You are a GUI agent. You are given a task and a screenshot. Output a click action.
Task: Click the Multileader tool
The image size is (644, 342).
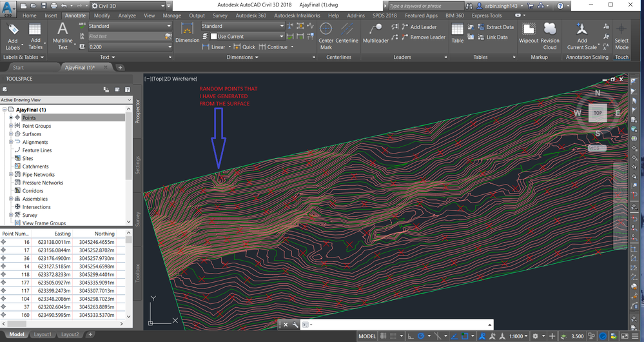coord(375,33)
